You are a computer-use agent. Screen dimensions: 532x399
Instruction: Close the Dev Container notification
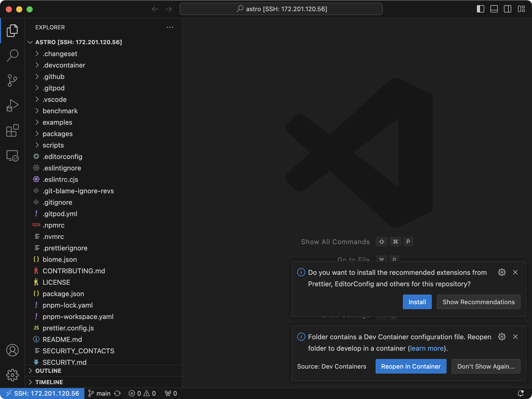click(x=515, y=337)
